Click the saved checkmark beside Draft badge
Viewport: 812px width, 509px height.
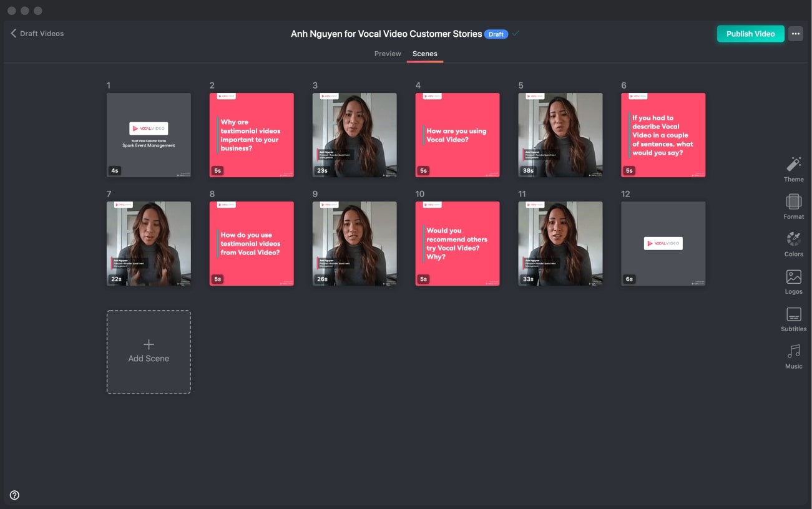[x=516, y=34]
